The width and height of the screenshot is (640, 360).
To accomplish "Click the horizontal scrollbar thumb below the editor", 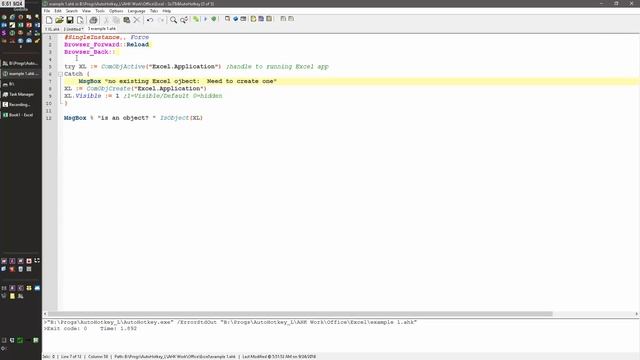I will coord(300,314).
